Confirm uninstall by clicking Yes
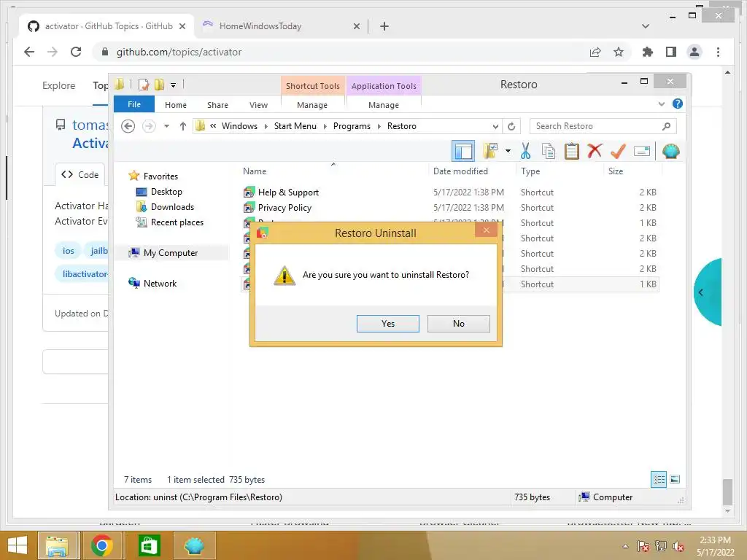The image size is (747, 560). tap(388, 323)
